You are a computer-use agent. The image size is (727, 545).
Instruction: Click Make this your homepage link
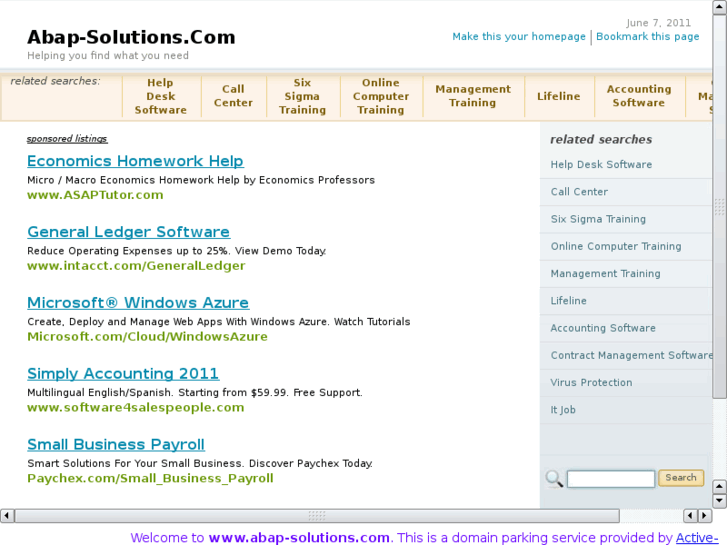pos(519,37)
